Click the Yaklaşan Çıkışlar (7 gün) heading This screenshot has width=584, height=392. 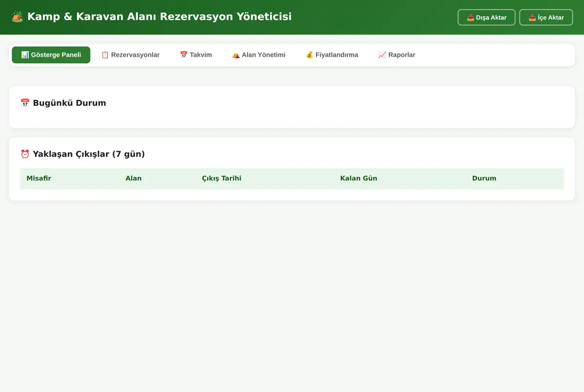83,154
